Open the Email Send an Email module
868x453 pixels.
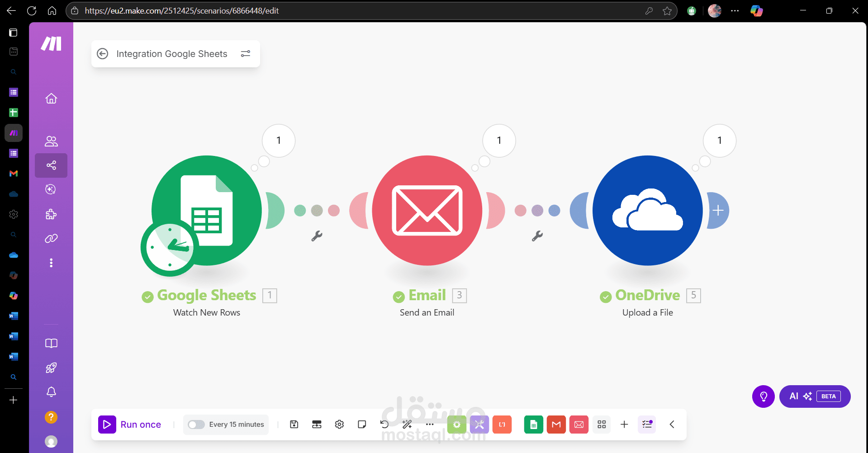coord(427,211)
